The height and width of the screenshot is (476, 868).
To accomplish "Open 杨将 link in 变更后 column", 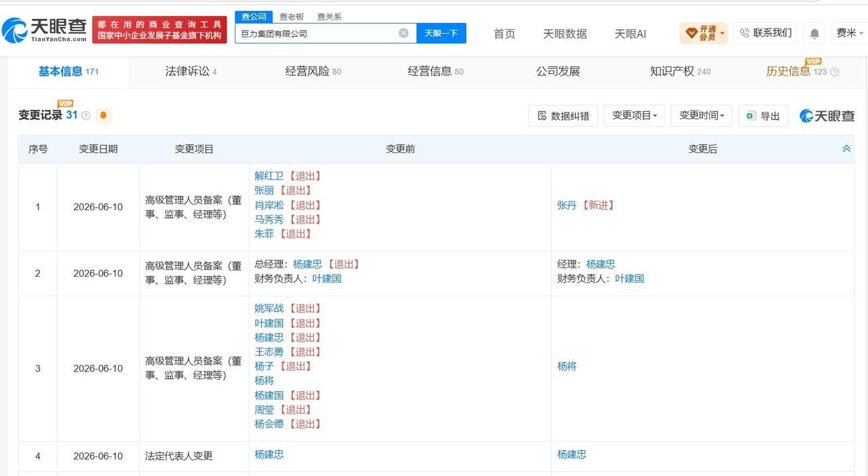I will [x=567, y=365].
